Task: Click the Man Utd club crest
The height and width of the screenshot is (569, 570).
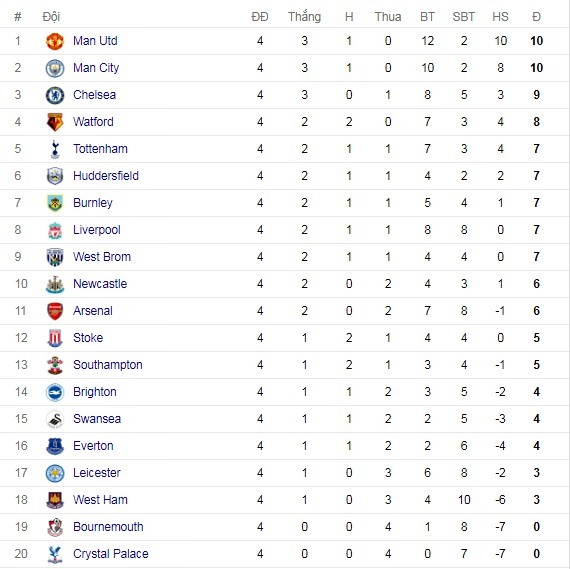Action: point(55,41)
